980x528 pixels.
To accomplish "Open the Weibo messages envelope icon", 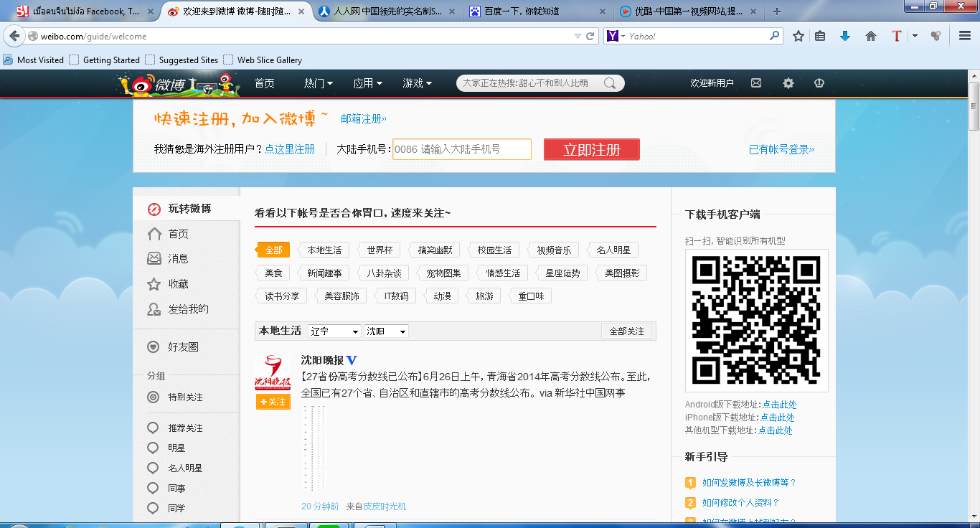I will tap(756, 83).
